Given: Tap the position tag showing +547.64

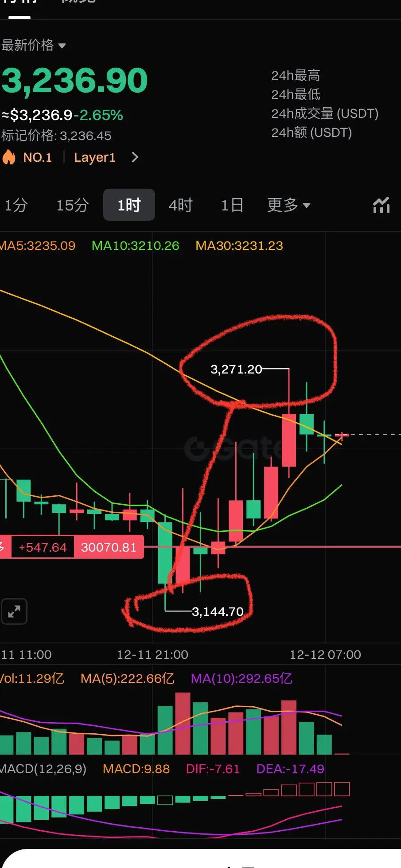Looking at the screenshot, I should tap(43, 547).
